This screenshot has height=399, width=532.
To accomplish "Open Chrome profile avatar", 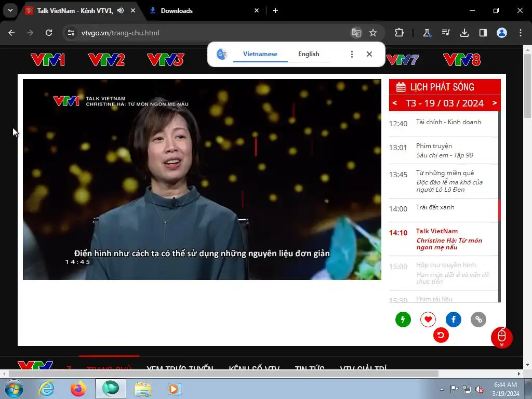I will (502, 33).
